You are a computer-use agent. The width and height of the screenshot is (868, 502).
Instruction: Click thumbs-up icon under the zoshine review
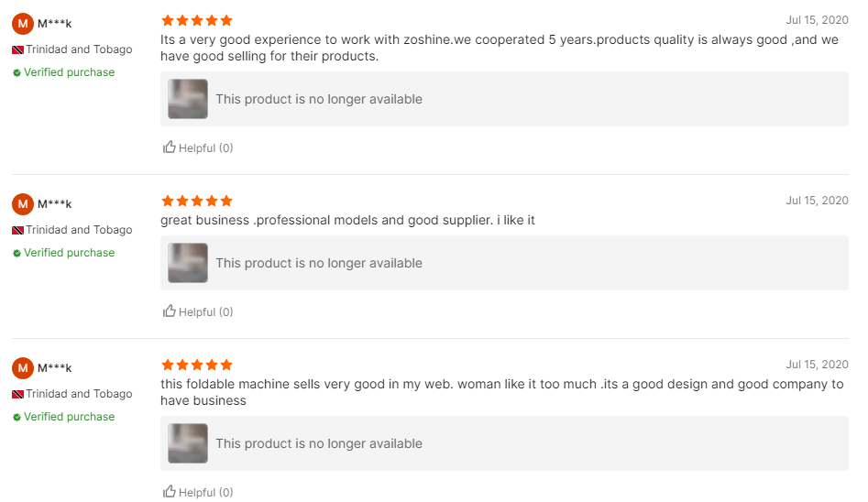tap(169, 147)
